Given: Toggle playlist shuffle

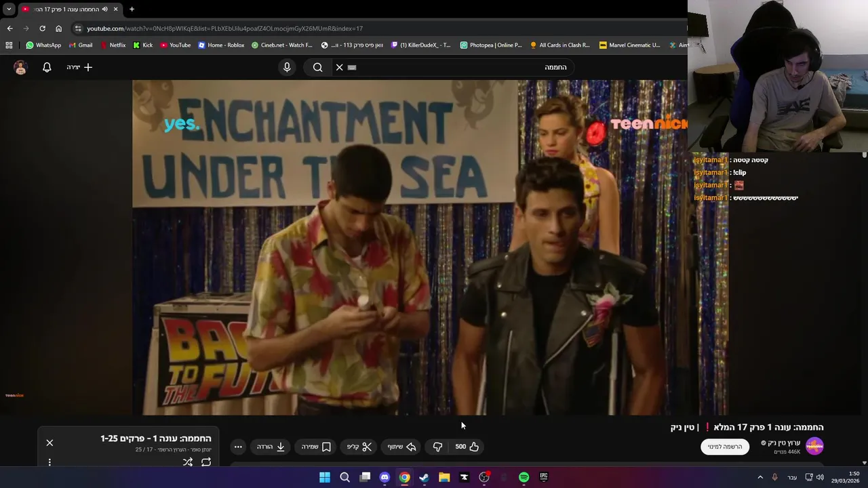Looking at the screenshot, I should tap(188, 462).
